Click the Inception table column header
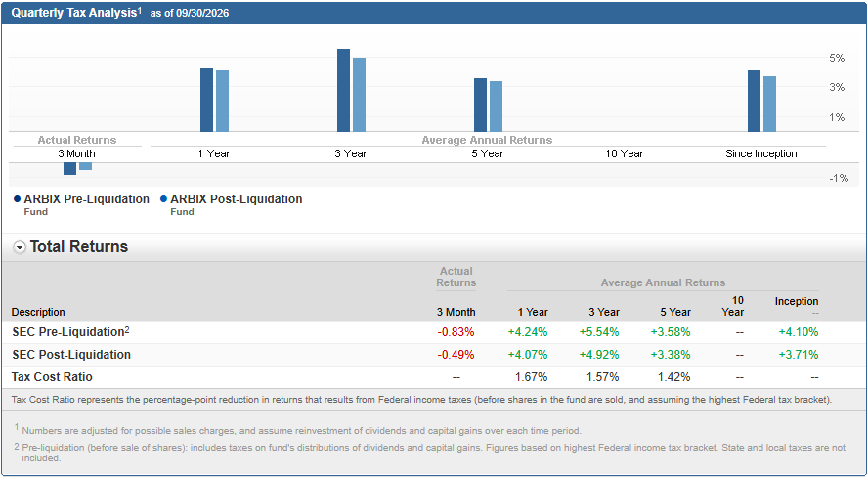This screenshot has height=477, width=868. point(797,302)
